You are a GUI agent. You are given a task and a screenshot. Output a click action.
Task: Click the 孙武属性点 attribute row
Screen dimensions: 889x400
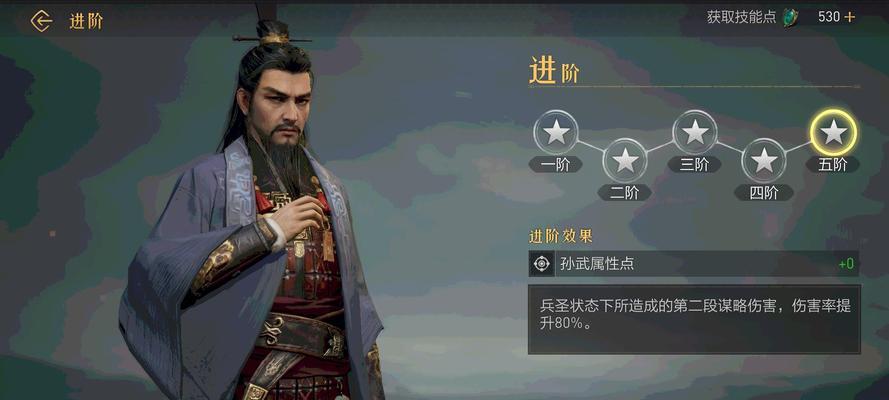click(695, 264)
